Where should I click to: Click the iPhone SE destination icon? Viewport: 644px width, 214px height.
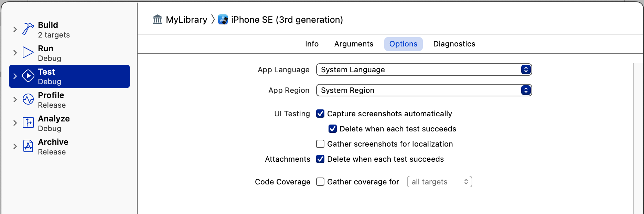pos(223,20)
